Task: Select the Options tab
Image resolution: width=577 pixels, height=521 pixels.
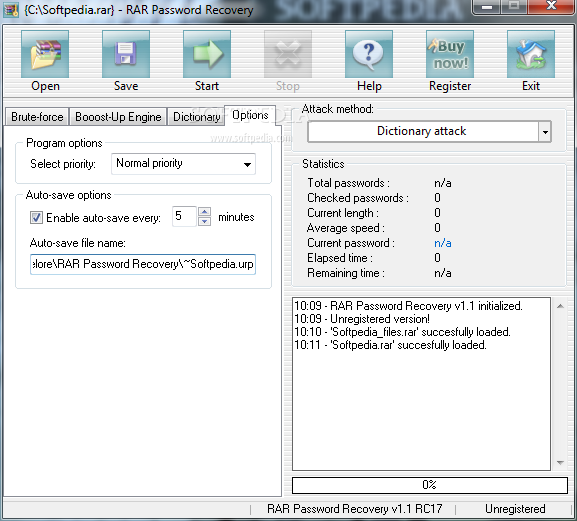Action: 250,116
